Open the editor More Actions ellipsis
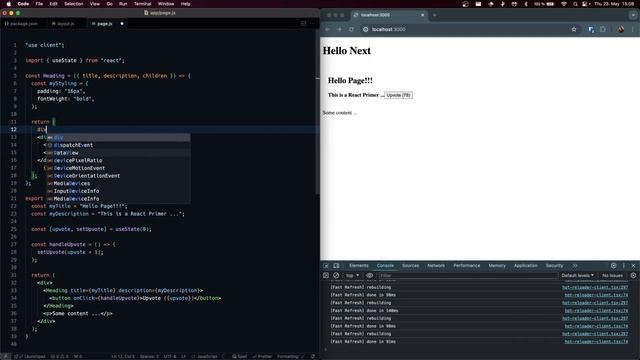 [x=313, y=24]
